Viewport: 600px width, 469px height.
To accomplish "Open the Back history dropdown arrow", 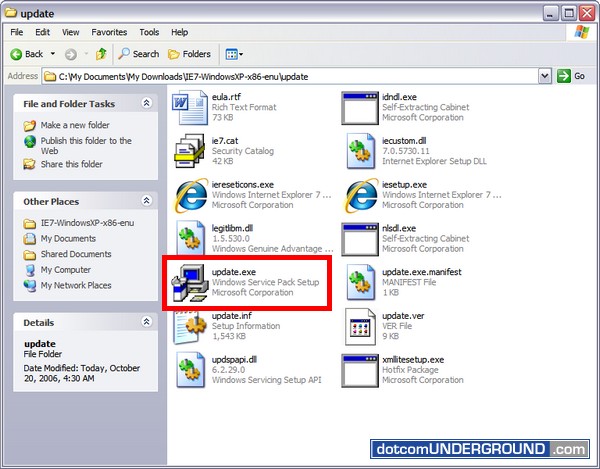I will pos(53,54).
